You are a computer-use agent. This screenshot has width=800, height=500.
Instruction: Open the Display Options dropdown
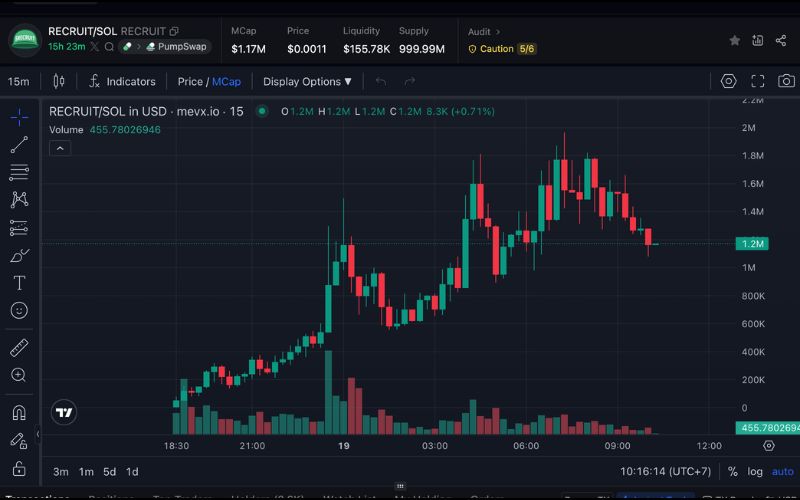pyautogui.click(x=307, y=81)
